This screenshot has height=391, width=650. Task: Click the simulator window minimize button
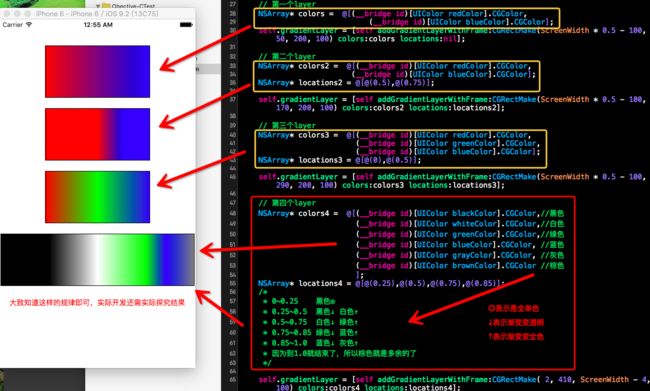[x=17, y=14]
